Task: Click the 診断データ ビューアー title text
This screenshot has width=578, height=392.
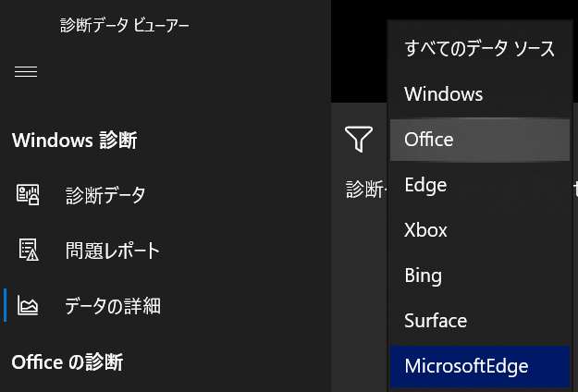Action: pyautogui.click(x=125, y=25)
